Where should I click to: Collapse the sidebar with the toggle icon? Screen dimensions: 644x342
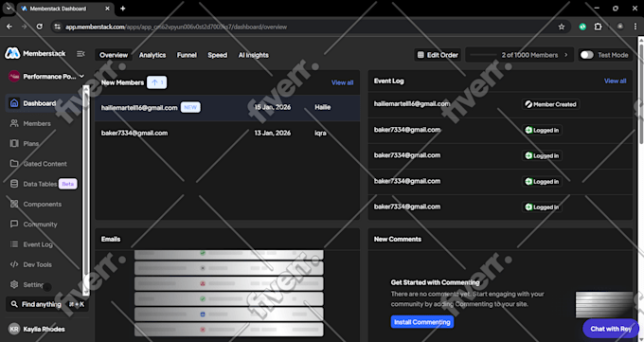click(80, 54)
